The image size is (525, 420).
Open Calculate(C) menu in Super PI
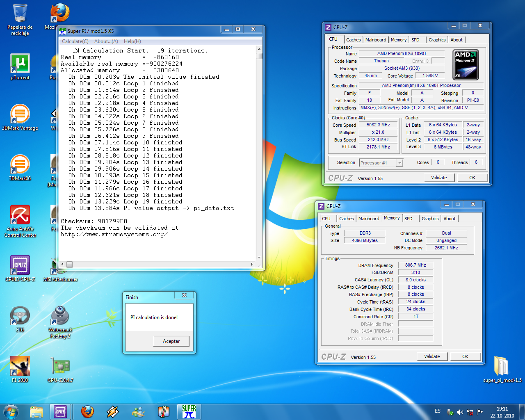(75, 41)
